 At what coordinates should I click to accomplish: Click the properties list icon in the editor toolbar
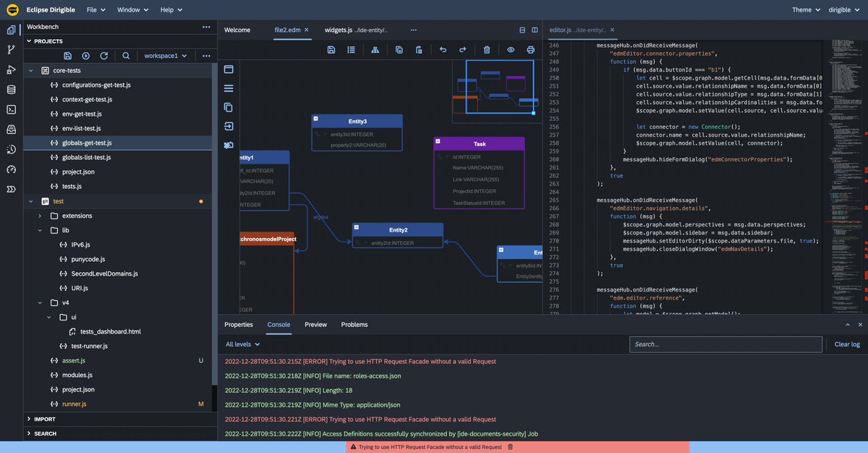click(351, 50)
